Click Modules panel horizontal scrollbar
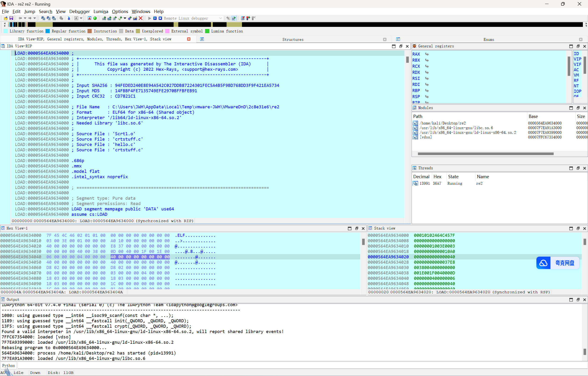This screenshot has height=376, width=588. coord(485,154)
